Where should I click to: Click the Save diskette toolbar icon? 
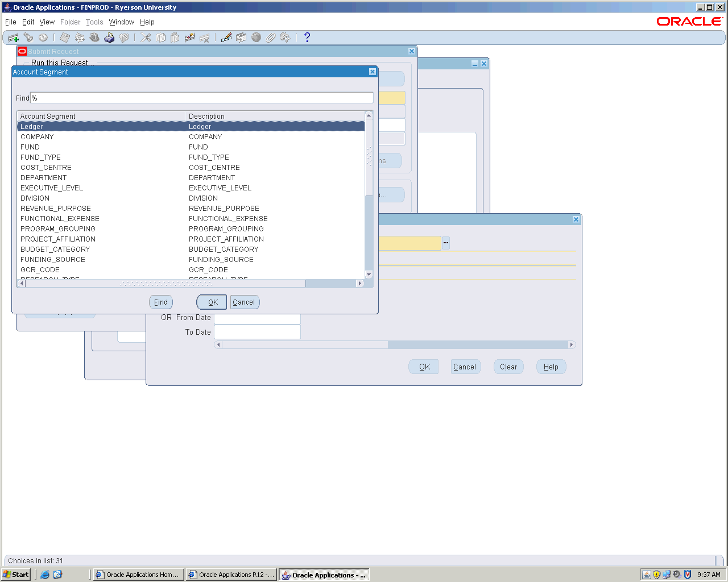pyautogui.click(x=65, y=38)
